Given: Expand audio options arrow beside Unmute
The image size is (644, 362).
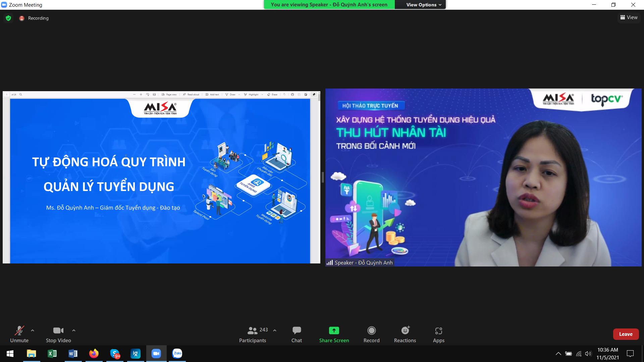Looking at the screenshot, I should click(33, 330).
